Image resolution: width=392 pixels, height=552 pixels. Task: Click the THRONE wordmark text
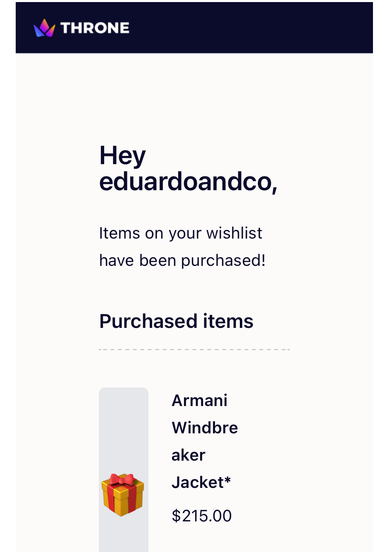(95, 28)
